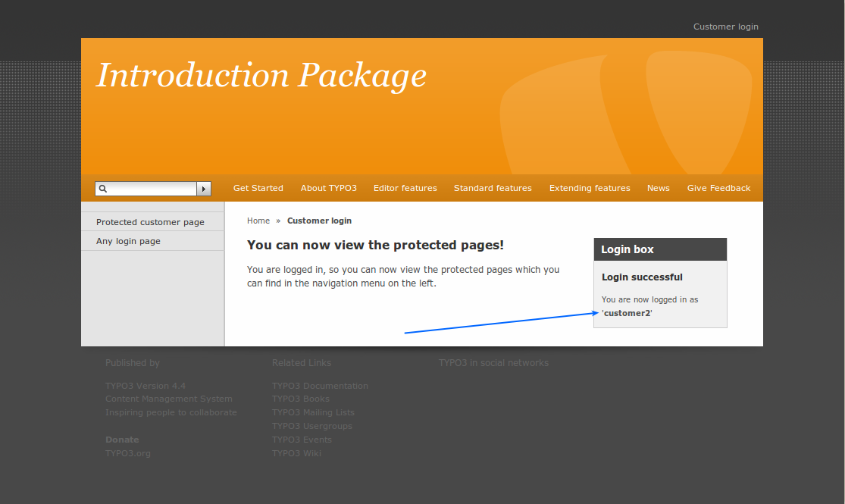Screen dimensions: 845x504
Task: Open the TYPO3 Usergroups footer link
Action: (311, 426)
